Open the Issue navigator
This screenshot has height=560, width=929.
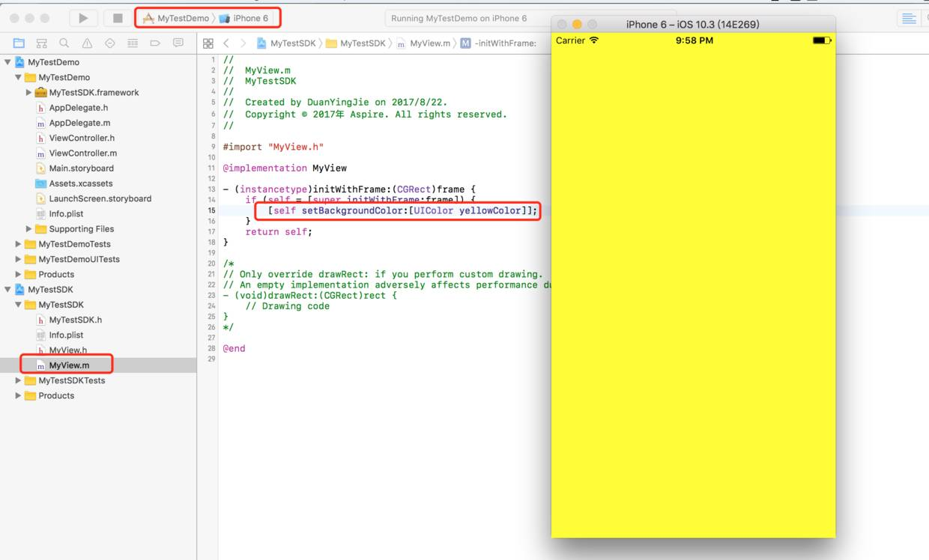(87, 43)
